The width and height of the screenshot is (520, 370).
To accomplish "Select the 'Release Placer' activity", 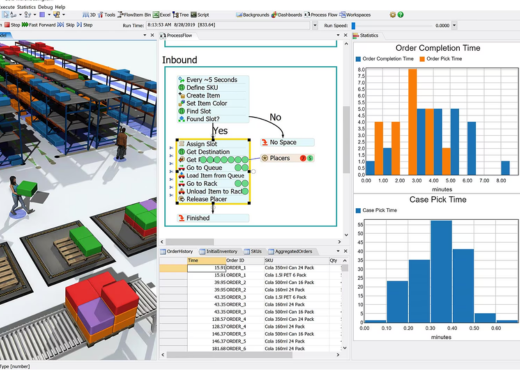I will 213,199.
